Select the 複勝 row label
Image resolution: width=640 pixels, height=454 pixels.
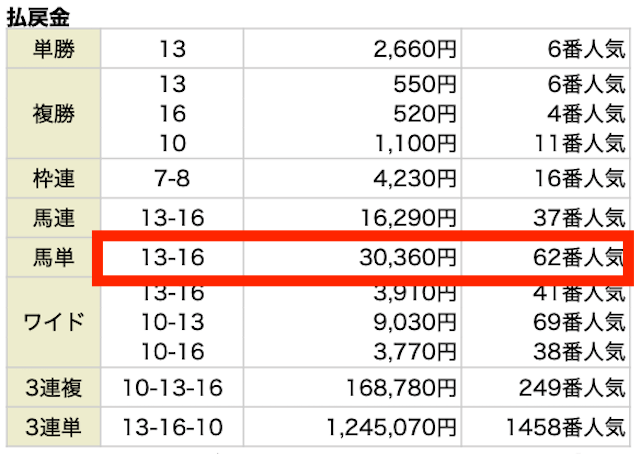coord(54,114)
